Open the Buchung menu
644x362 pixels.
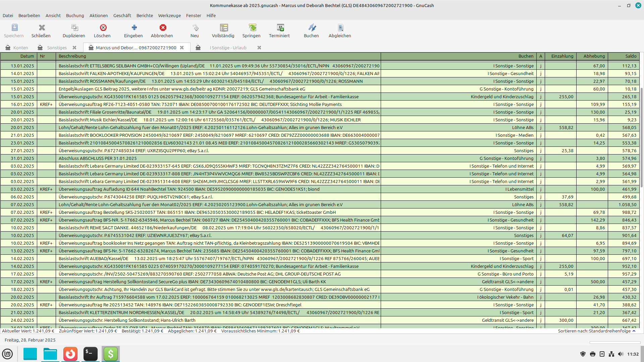(x=75, y=15)
